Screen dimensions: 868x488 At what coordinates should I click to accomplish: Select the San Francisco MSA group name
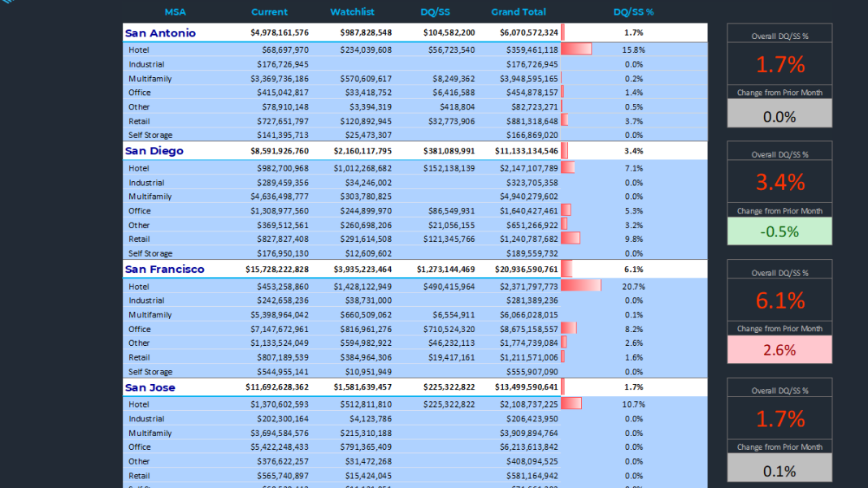coord(165,270)
